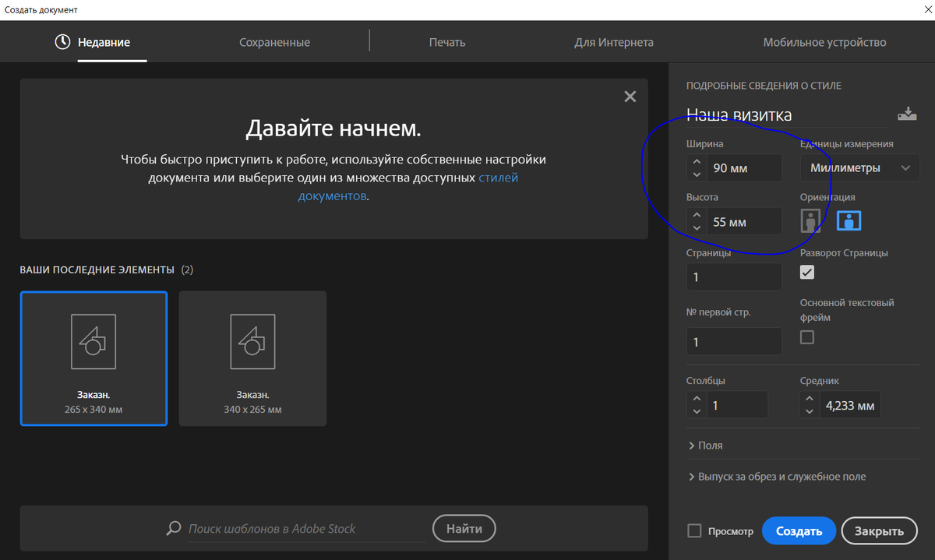Switch to the Недавние tab
This screenshot has width=935, height=560.
click(x=104, y=42)
